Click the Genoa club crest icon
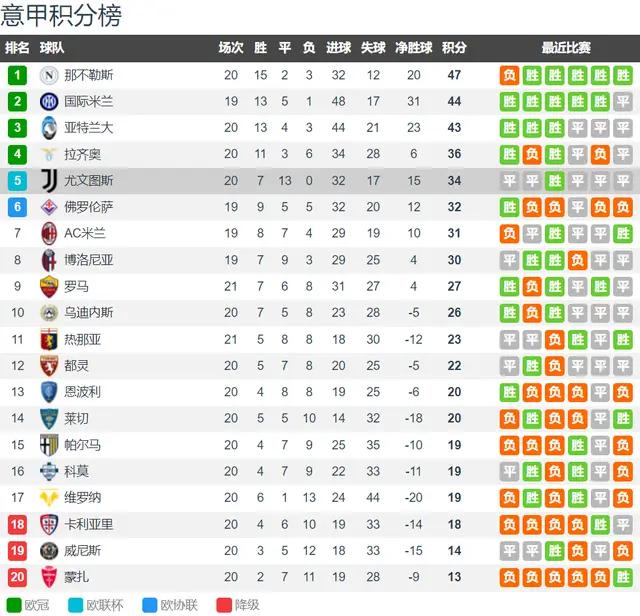 coord(48,339)
